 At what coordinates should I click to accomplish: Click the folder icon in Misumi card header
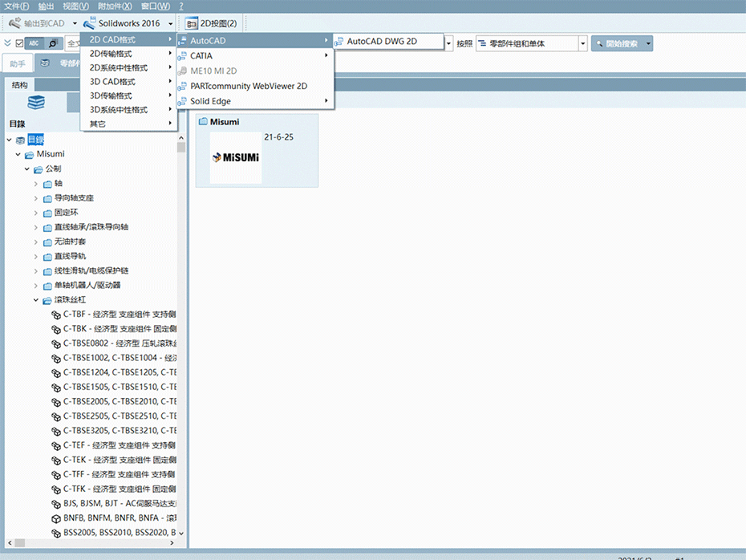click(203, 122)
